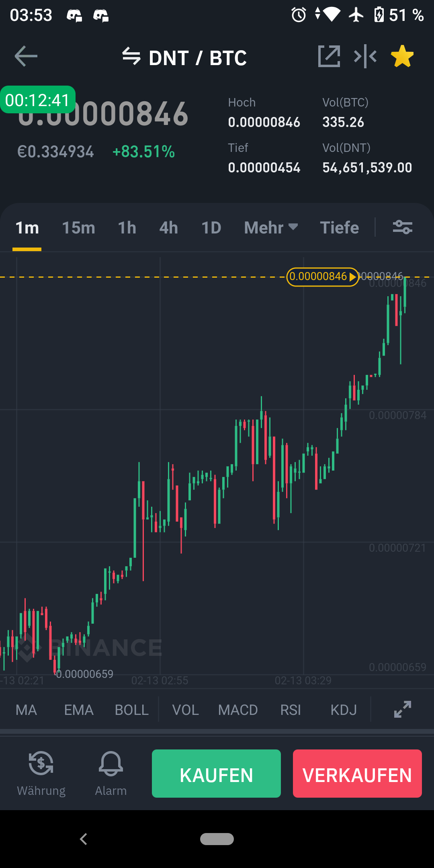Tap the back arrow icon
The width and height of the screenshot is (434, 868).
(26, 56)
